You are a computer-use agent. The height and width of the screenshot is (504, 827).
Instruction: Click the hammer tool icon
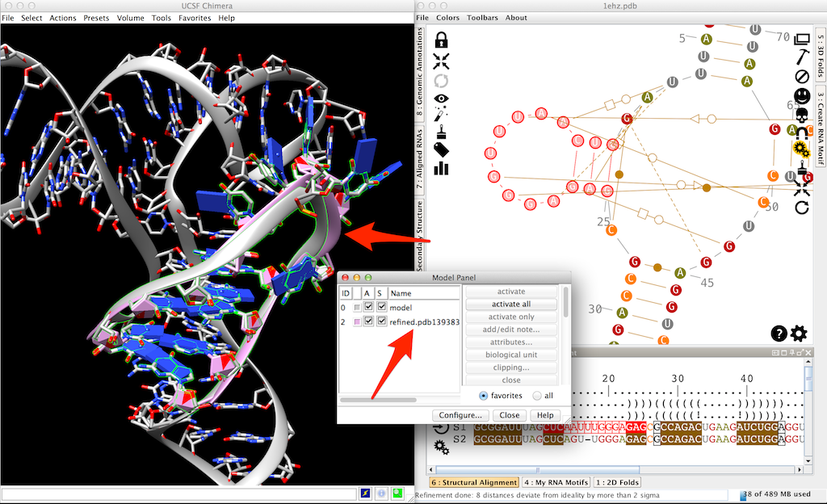pos(802,57)
